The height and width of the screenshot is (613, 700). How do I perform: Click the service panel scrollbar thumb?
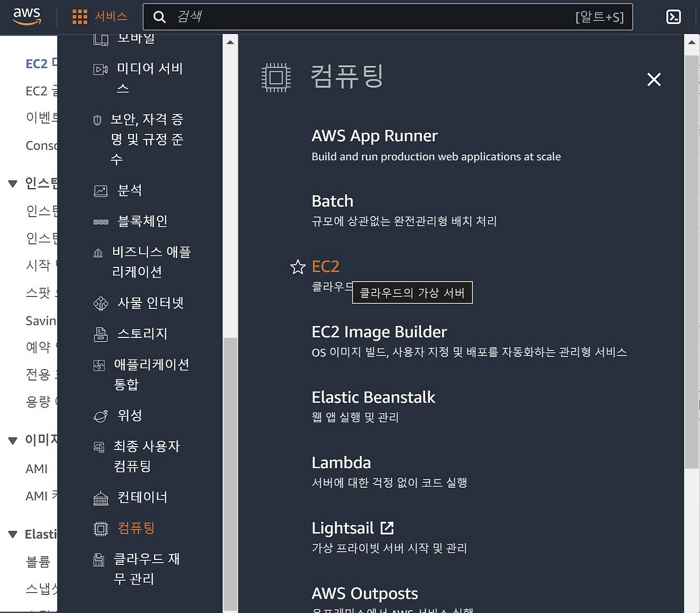click(692, 262)
